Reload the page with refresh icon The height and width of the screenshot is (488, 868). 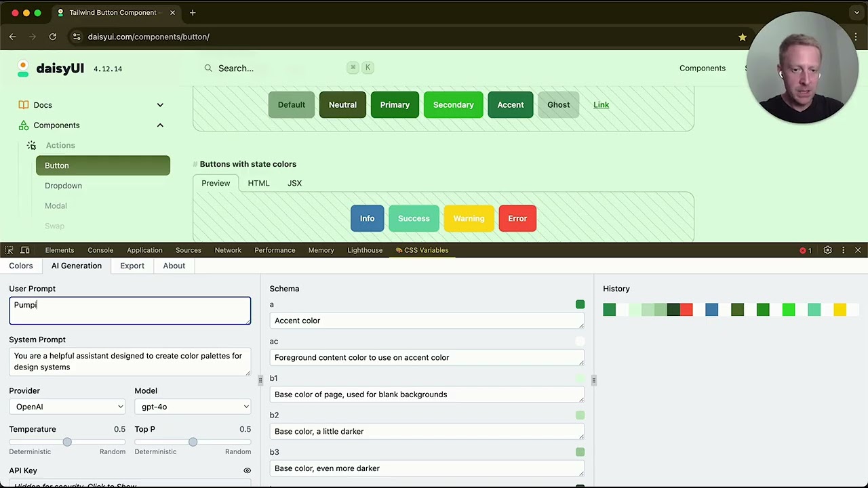point(53,37)
